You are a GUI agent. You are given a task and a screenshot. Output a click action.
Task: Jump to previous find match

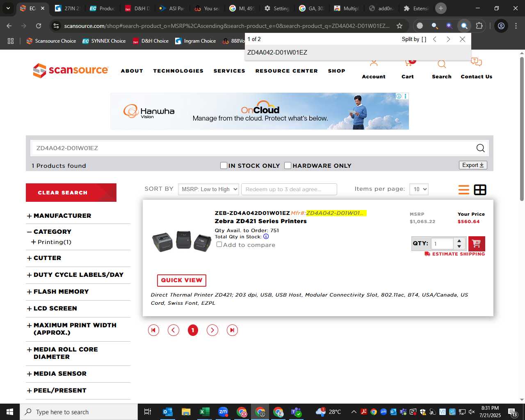click(435, 39)
